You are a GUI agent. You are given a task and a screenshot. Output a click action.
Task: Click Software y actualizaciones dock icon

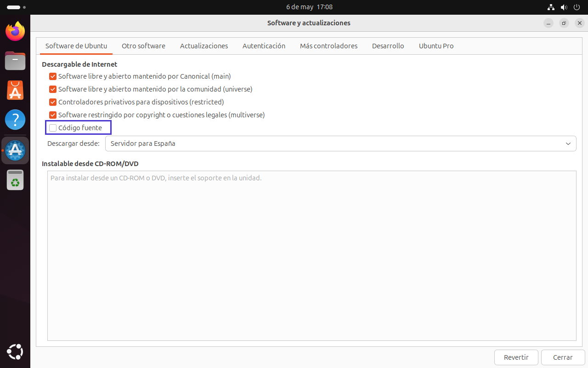pyautogui.click(x=15, y=150)
